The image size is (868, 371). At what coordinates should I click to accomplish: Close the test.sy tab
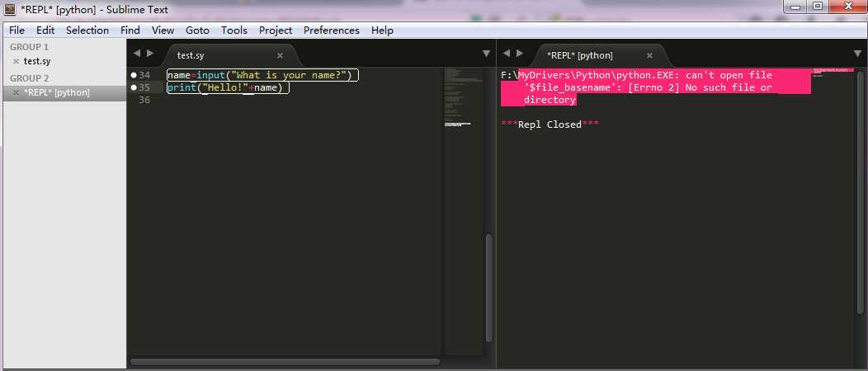pos(280,55)
